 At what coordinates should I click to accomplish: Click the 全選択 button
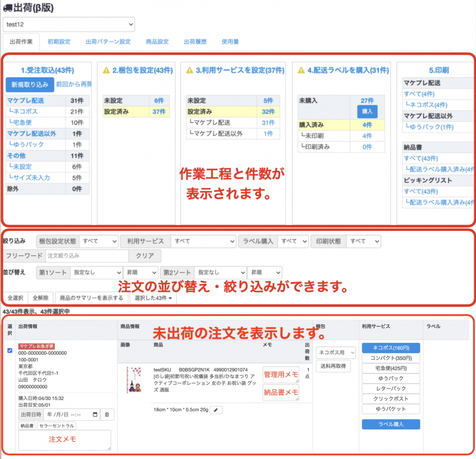[15, 298]
